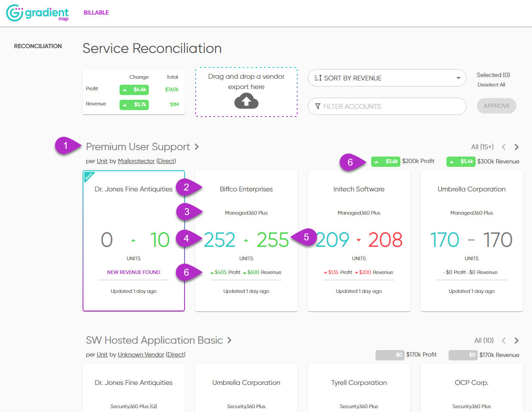Image resolution: width=532 pixels, height=412 pixels.
Task: Click the $600 Revenue figure
Action: 262,272
